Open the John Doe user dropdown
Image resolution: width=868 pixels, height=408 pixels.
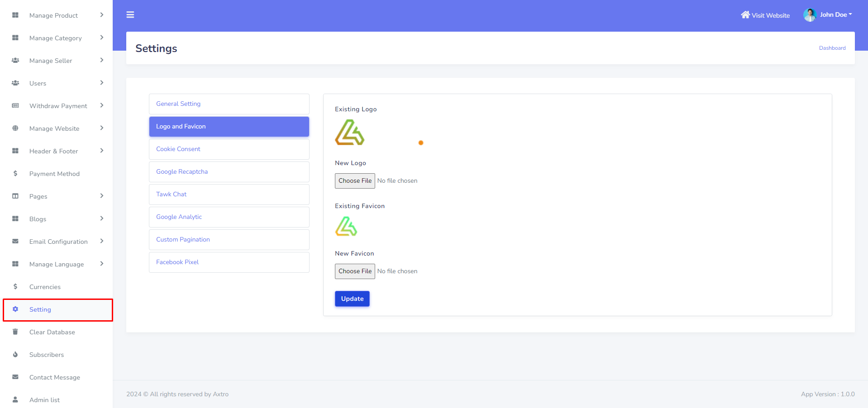836,15
